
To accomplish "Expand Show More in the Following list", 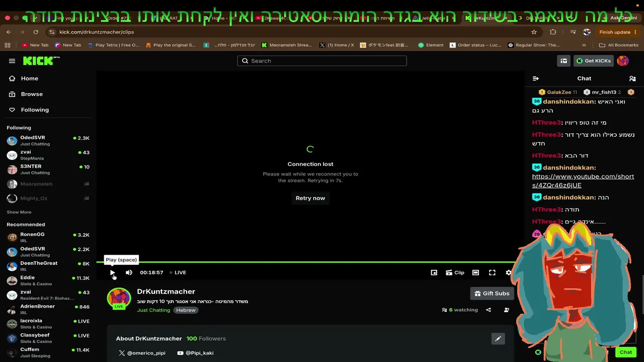I will pos(19,212).
